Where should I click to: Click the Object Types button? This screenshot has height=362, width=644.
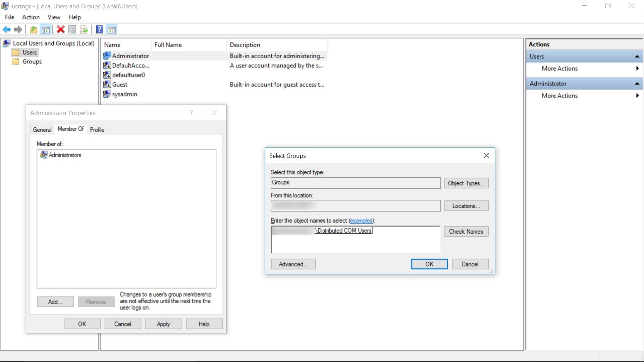coord(466,183)
